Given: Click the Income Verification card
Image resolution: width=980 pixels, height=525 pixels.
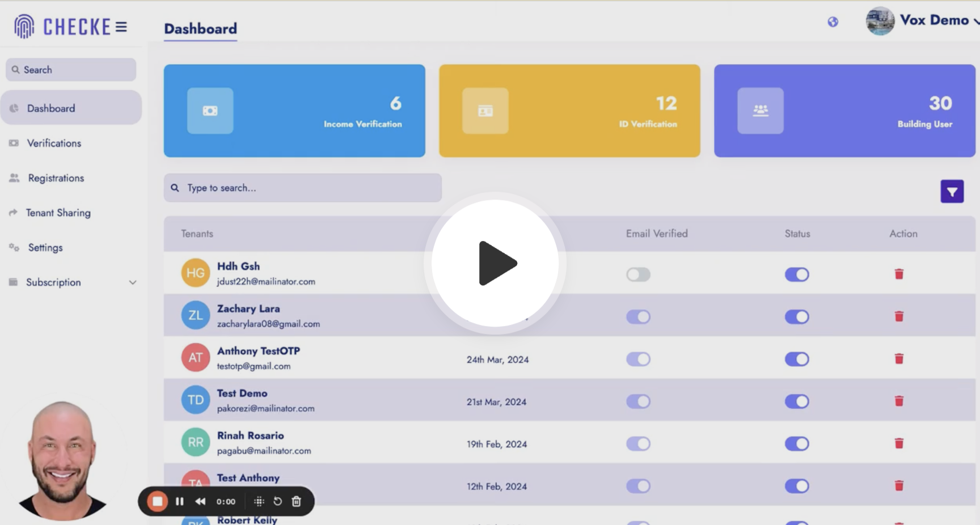Looking at the screenshot, I should pos(294,111).
